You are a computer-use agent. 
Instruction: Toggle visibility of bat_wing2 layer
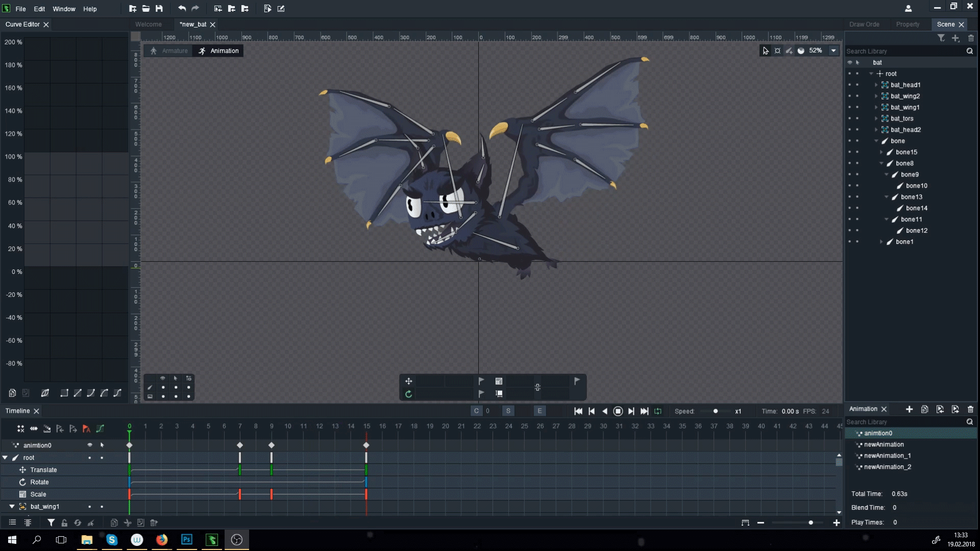tap(849, 95)
